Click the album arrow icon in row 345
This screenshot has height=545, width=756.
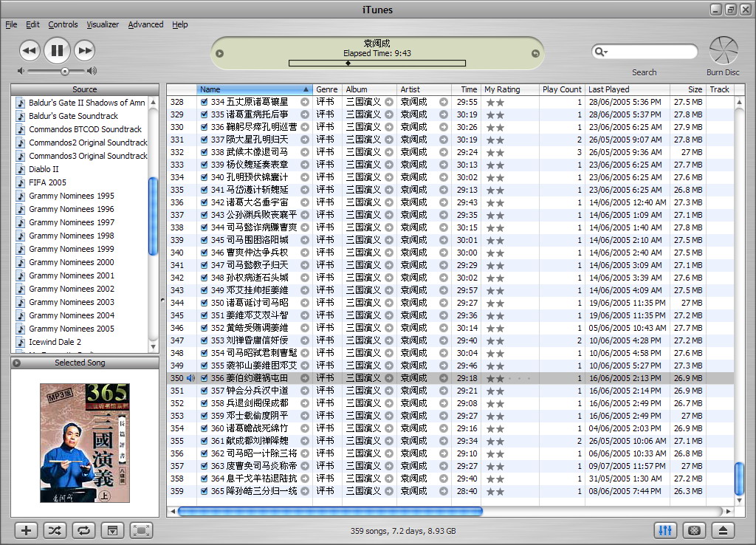coord(389,315)
